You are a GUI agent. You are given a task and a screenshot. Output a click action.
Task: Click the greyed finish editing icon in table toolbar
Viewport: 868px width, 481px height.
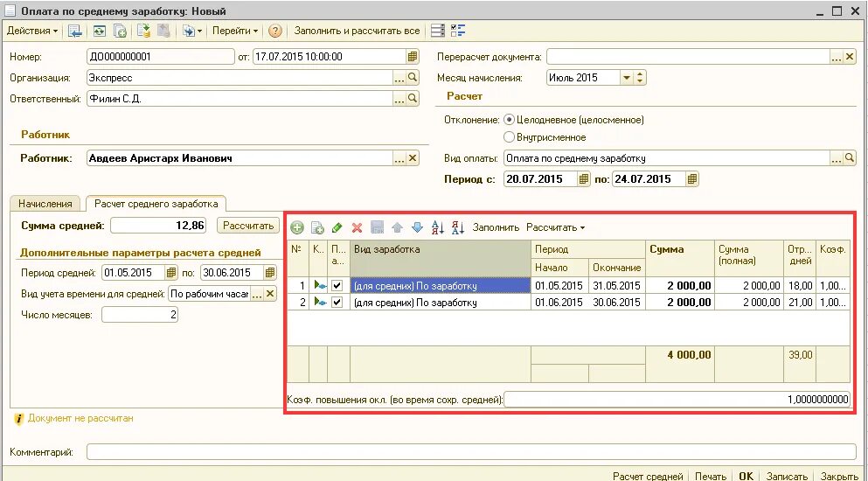pos(377,227)
